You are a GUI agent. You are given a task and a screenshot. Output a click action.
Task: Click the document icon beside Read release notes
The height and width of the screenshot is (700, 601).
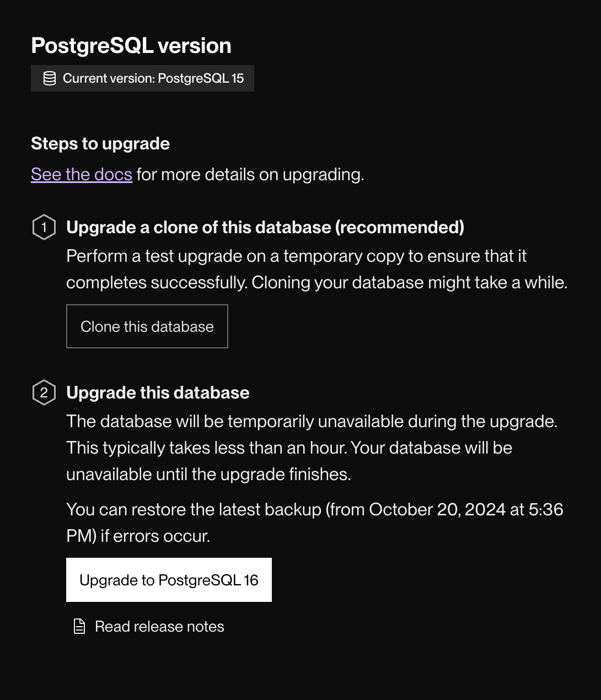79,626
